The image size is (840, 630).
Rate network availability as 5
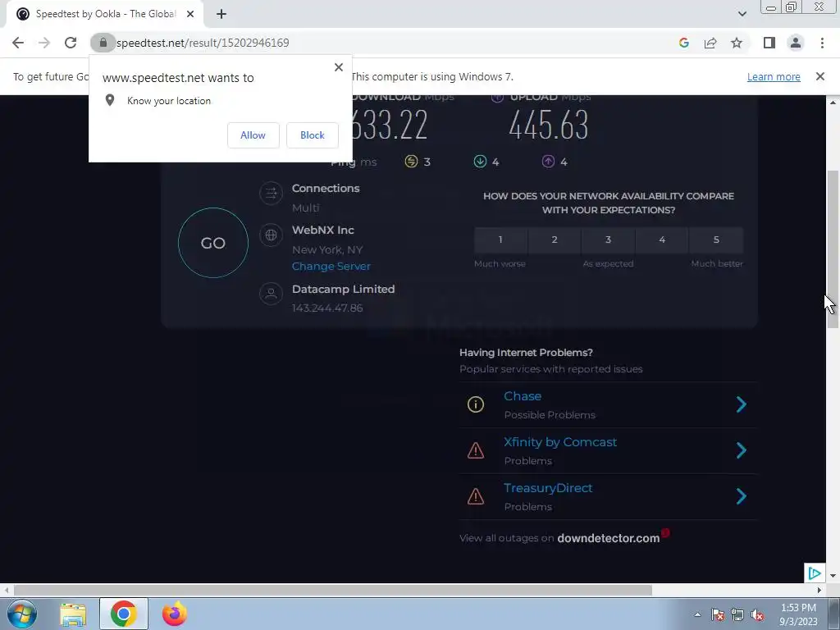click(x=716, y=240)
